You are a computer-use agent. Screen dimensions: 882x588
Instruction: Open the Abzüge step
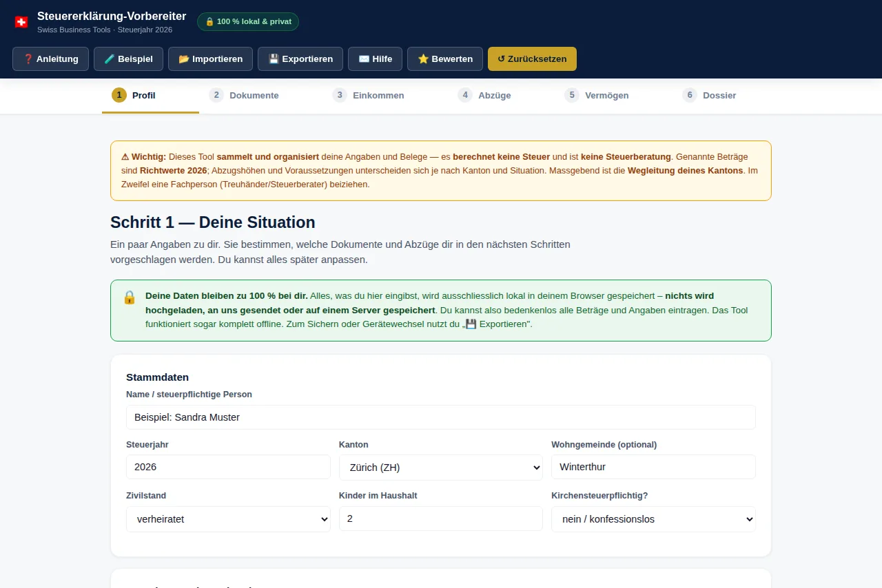coord(485,95)
